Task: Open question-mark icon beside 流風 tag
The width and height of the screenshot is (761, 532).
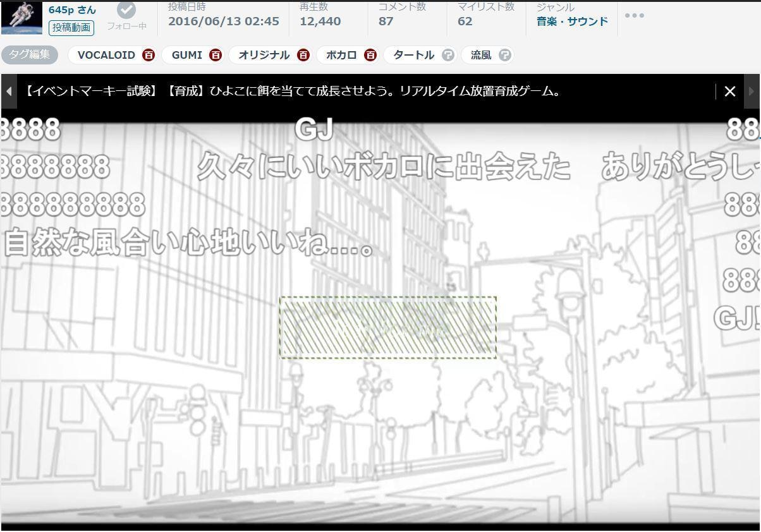Action: tap(504, 55)
